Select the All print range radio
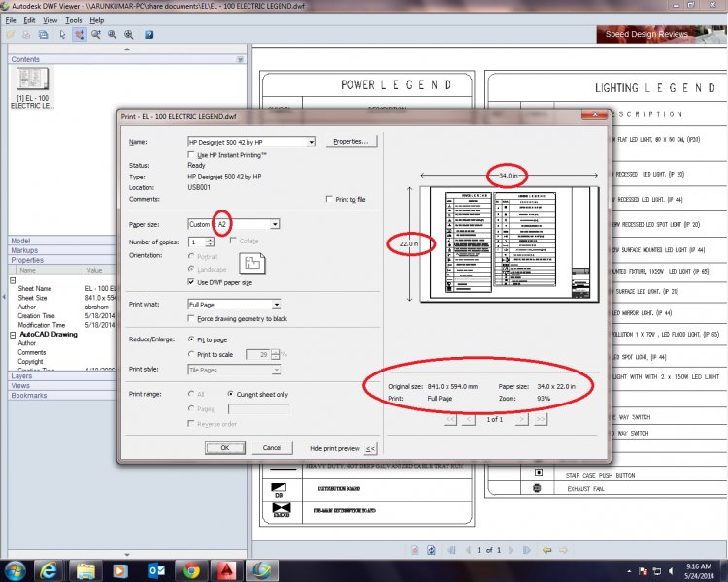 point(191,394)
